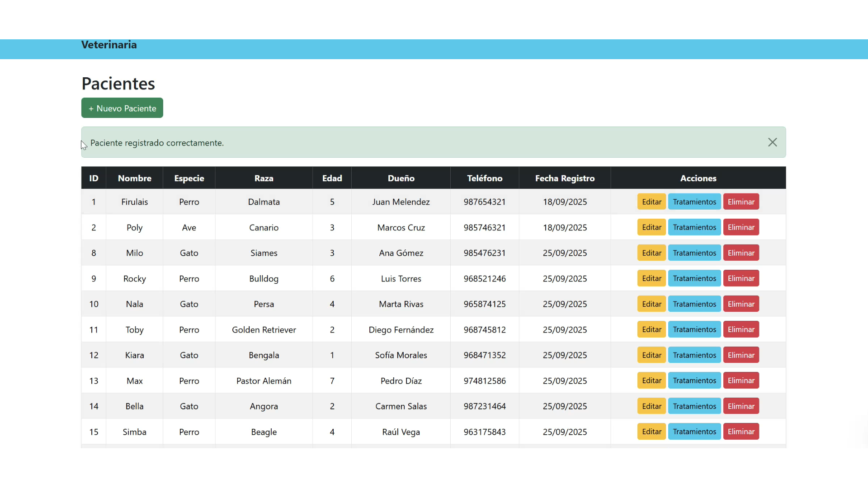Click Eliminar for Firulais
The width and height of the screenshot is (868, 488).
tap(741, 202)
